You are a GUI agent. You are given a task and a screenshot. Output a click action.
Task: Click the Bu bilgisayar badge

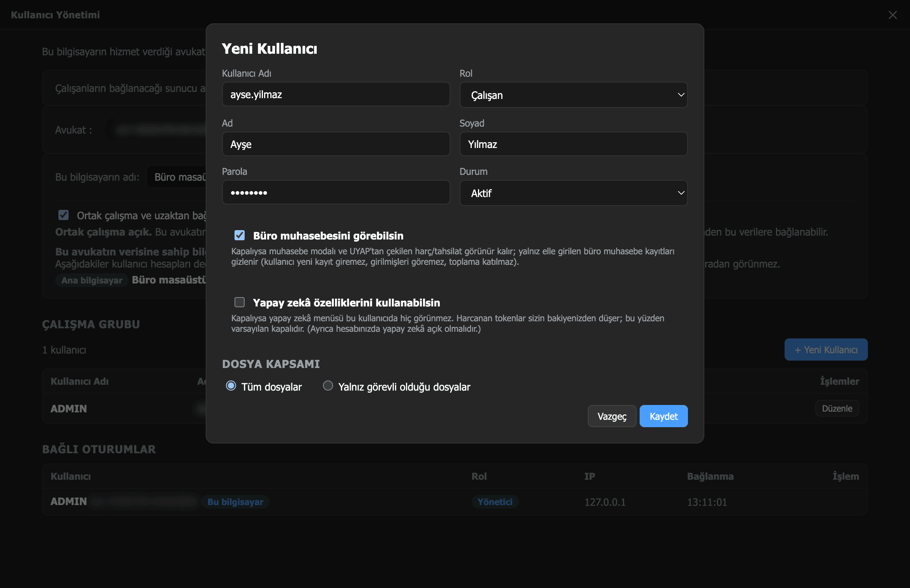point(235,502)
